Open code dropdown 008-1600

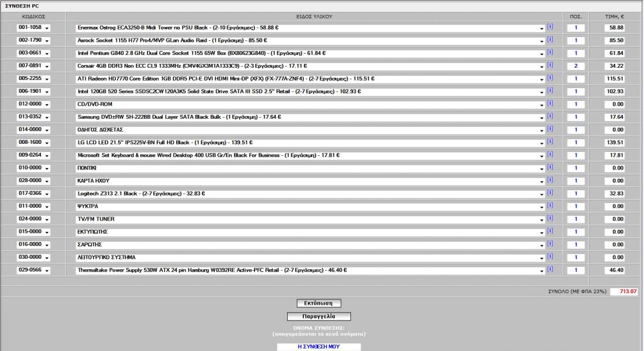point(33,143)
